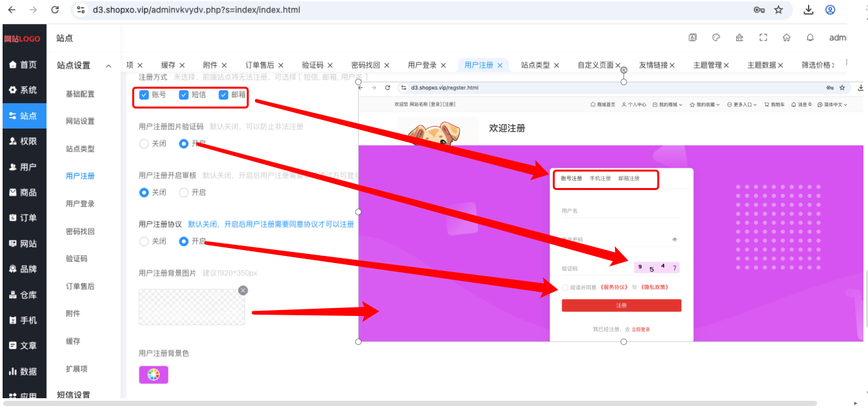This screenshot has width=868, height=408.
Task: Close the 用户注册 tab
Action: click(500, 65)
